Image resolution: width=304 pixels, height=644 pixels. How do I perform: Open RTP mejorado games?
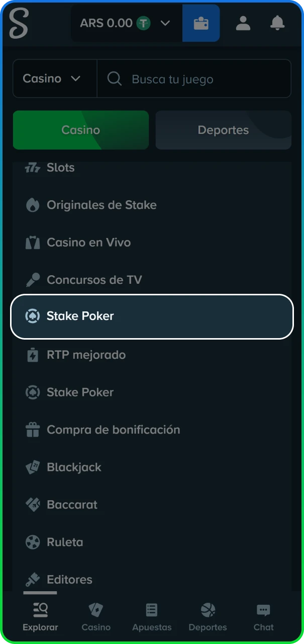coord(85,355)
